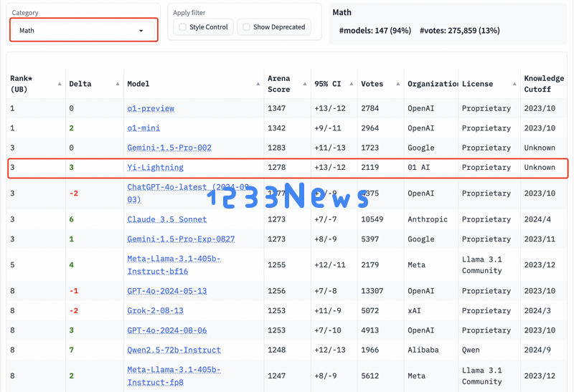The height and width of the screenshot is (392, 574).
Task: Open the Yi-Lightning model link
Action: coord(155,168)
